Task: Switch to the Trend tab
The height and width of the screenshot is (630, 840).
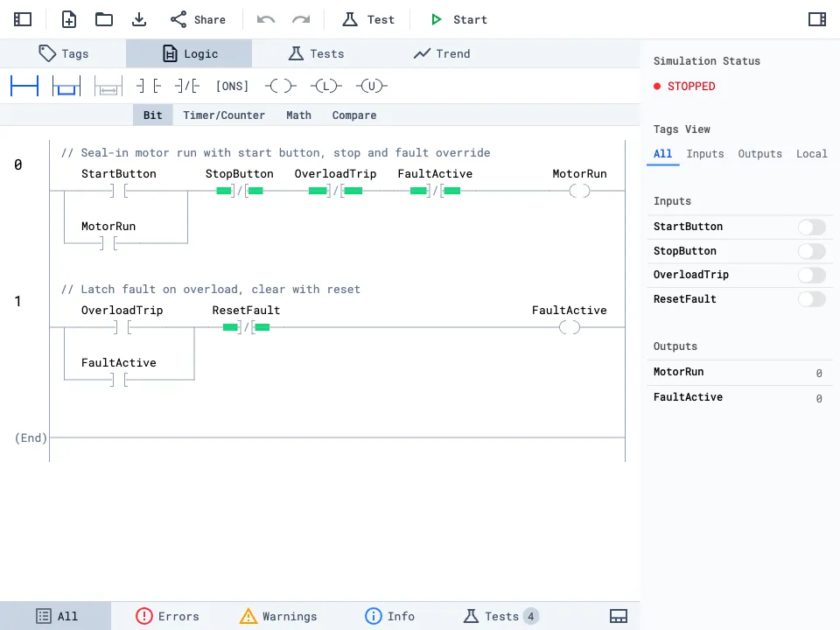Action: point(442,53)
